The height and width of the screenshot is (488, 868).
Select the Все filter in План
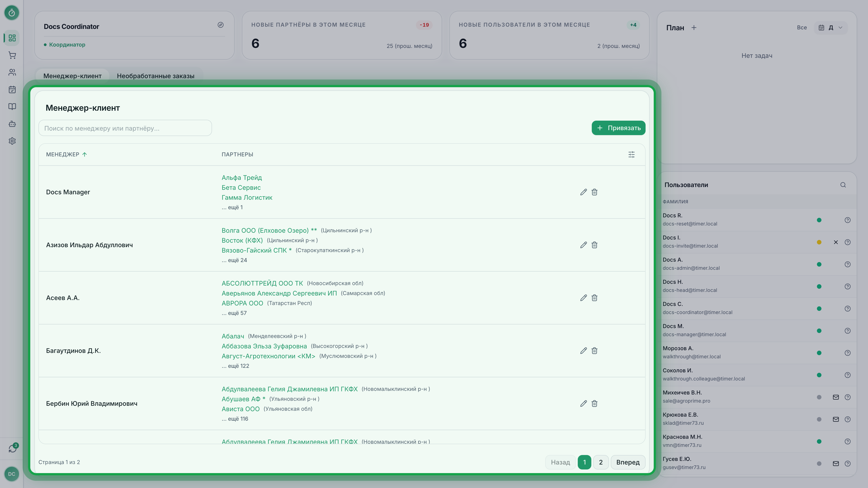pyautogui.click(x=802, y=28)
